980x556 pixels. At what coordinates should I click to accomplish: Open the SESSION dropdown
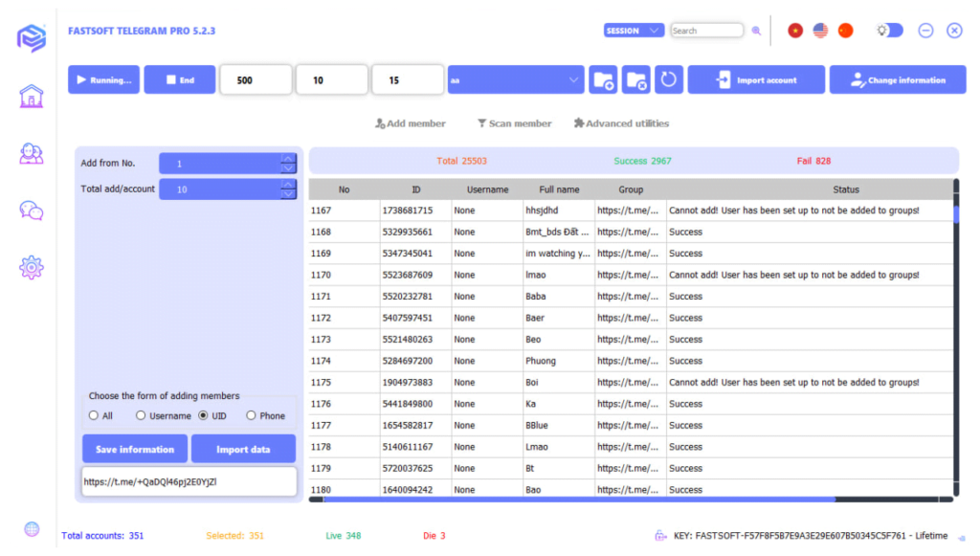634,30
